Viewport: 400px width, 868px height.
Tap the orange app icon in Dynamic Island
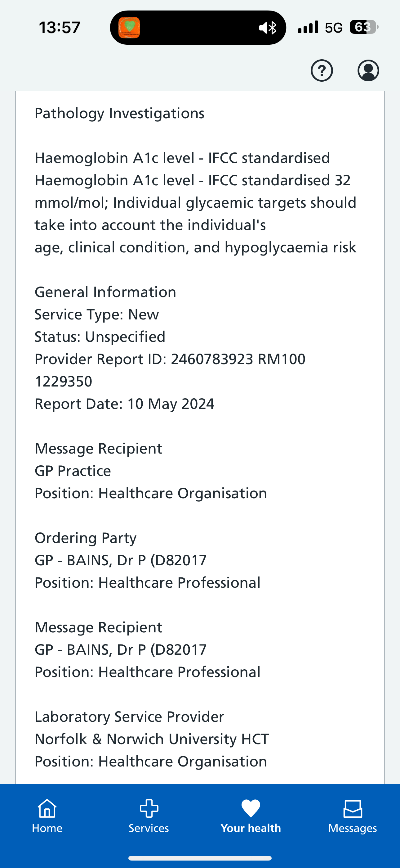coord(129,28)
